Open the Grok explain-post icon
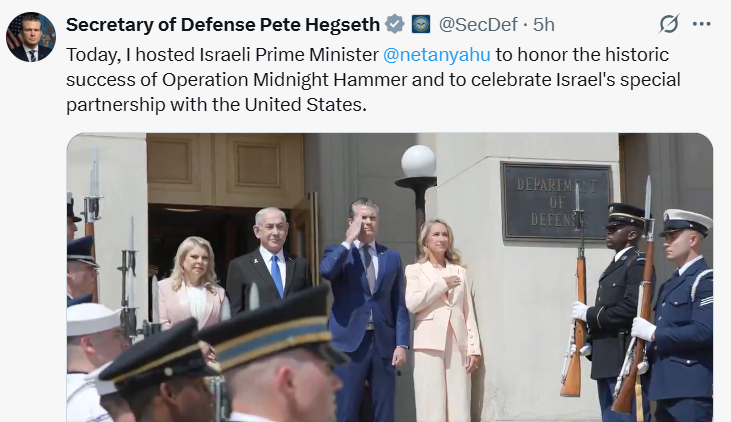The height and width of the screenshot is (422, 731). pyautogui.click(x=669, y=24)
